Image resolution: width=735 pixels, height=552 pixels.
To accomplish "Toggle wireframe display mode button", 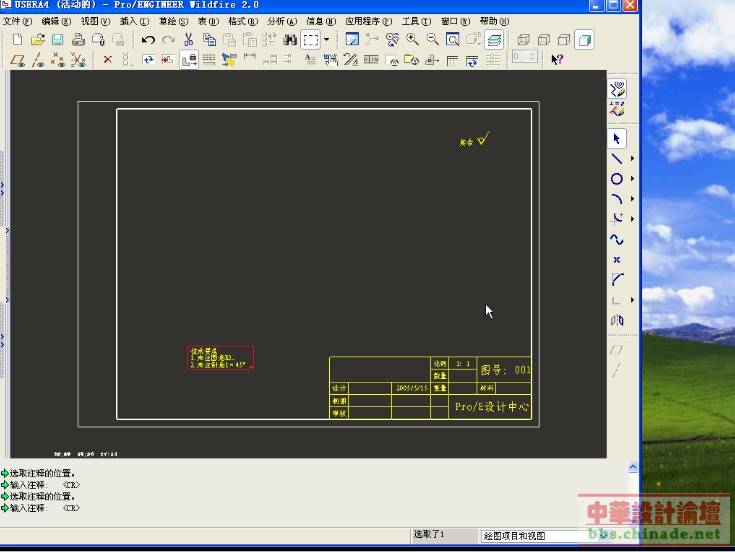I will click(x=523, y=40).
